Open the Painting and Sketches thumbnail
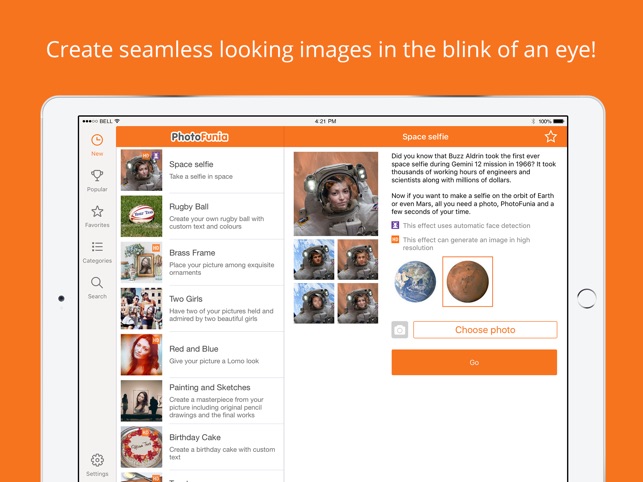Screen dimensions: 643x482 (141, 401)
